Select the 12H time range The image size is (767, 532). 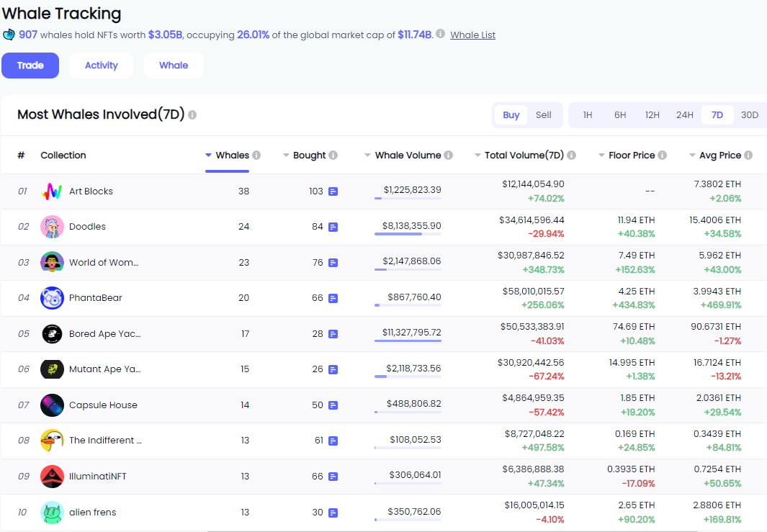click(652, 115)
